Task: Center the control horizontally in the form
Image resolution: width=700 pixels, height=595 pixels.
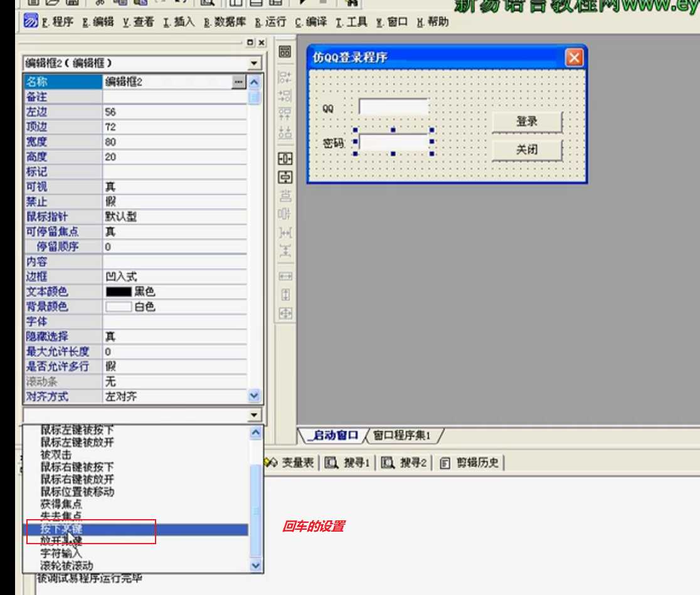Action: pyautogui.click(x=285, y=159)
